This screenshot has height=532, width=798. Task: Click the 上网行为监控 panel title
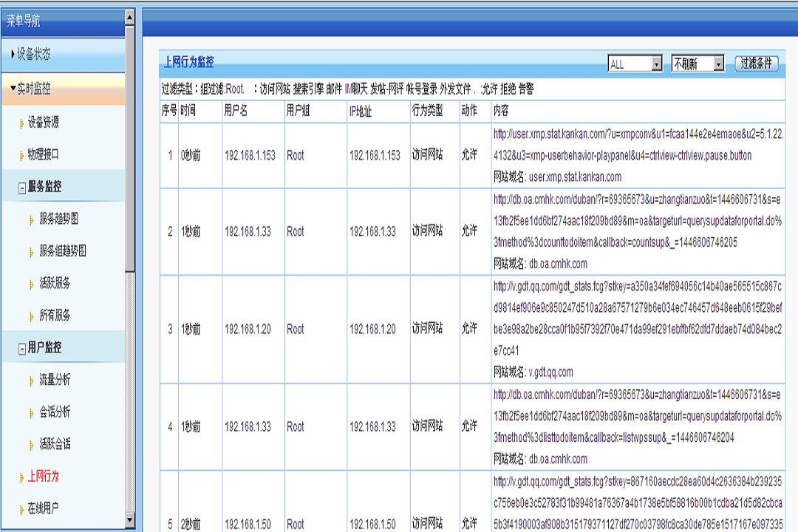pyautogui.click(x=188, y=63)
